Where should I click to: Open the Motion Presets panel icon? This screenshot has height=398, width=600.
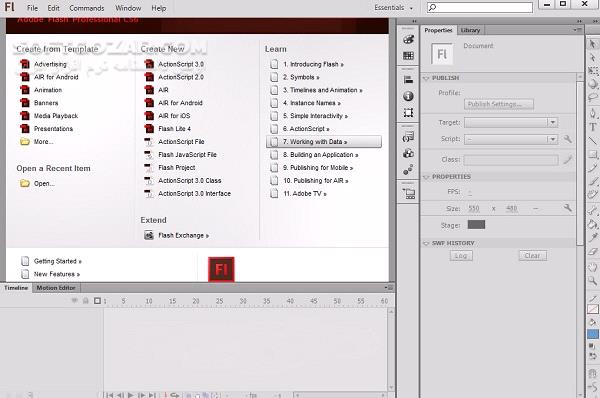[x=408, y=170]
